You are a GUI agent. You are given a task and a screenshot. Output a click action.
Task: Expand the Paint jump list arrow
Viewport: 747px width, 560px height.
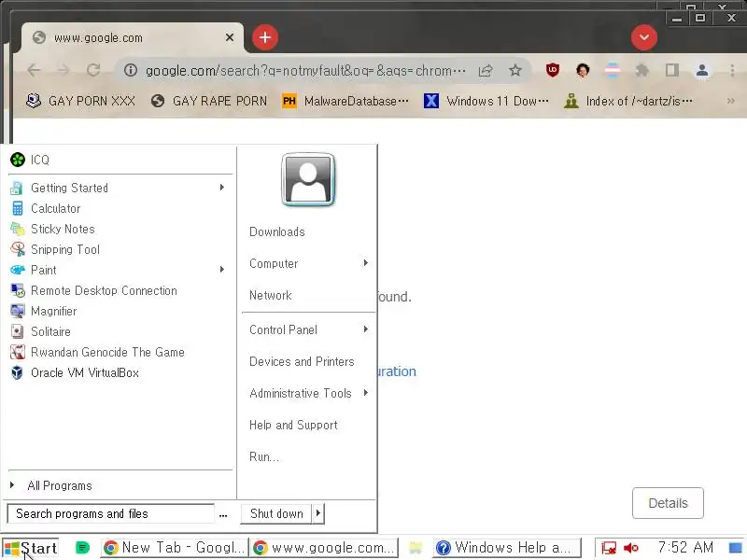click(x=222, y=270)
